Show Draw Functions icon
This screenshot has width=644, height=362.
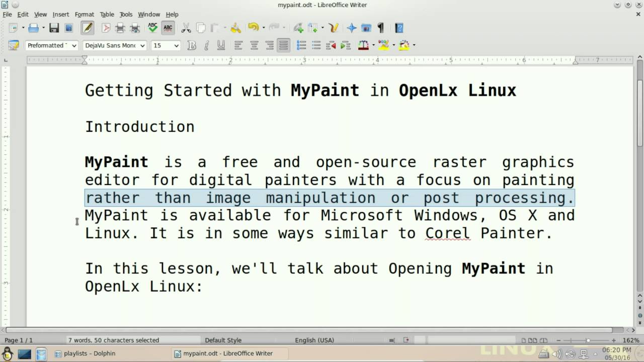[x=334, y=28]
